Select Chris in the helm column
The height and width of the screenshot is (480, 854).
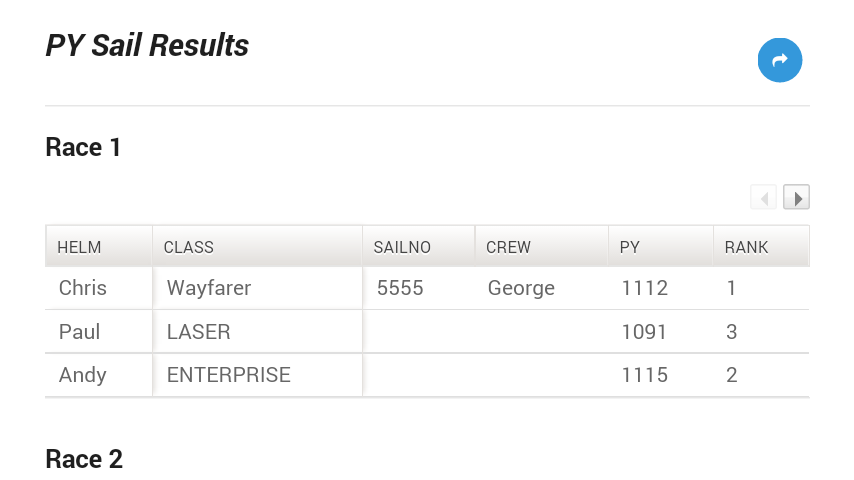(83, 288)
